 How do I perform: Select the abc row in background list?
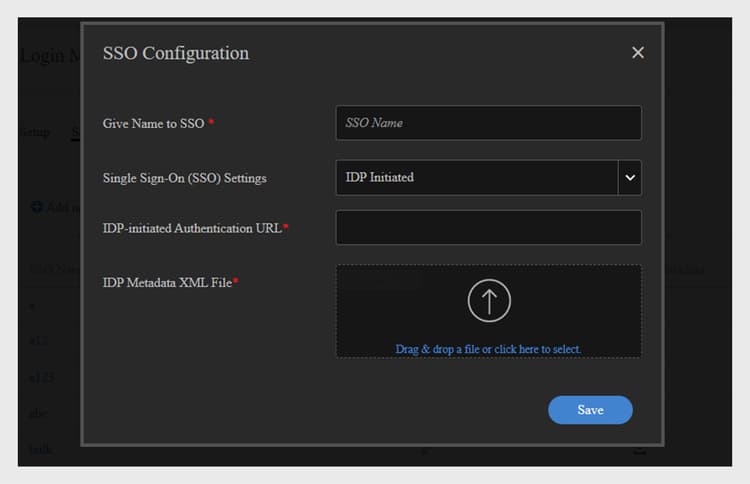pos(37,413)
